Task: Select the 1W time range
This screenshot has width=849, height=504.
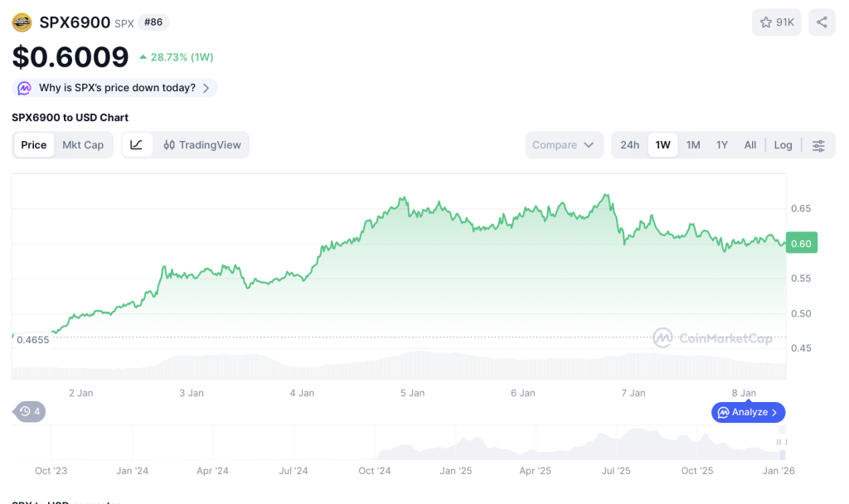Action: 662,144
